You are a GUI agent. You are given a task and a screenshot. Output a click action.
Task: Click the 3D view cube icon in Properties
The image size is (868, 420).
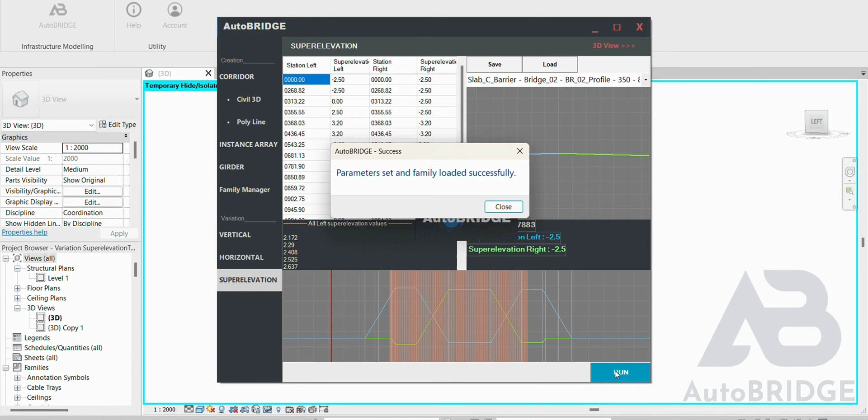click(20, 99)
